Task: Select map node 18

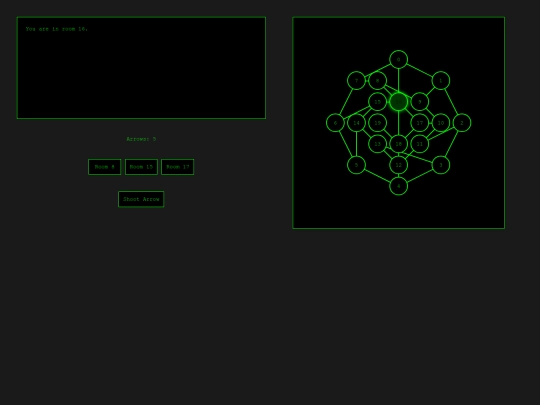Action: point(398,144)
